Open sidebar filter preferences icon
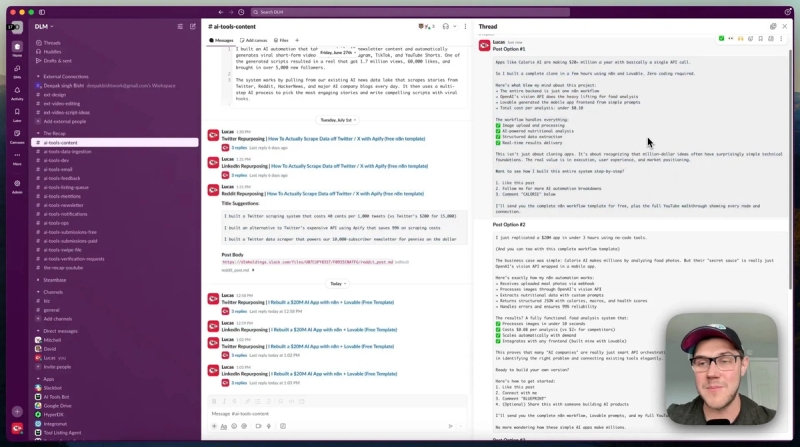The image size is (800, 447). click(x=180, y=27)
